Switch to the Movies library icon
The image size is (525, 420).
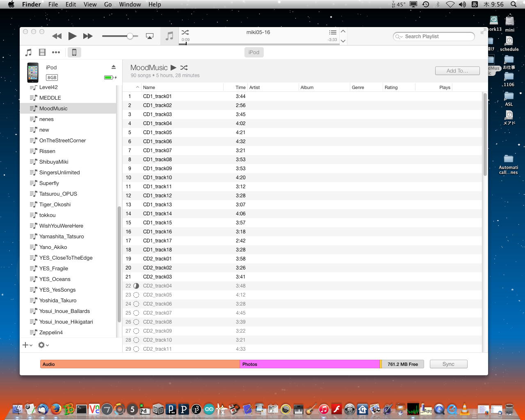tap(42, 52)
